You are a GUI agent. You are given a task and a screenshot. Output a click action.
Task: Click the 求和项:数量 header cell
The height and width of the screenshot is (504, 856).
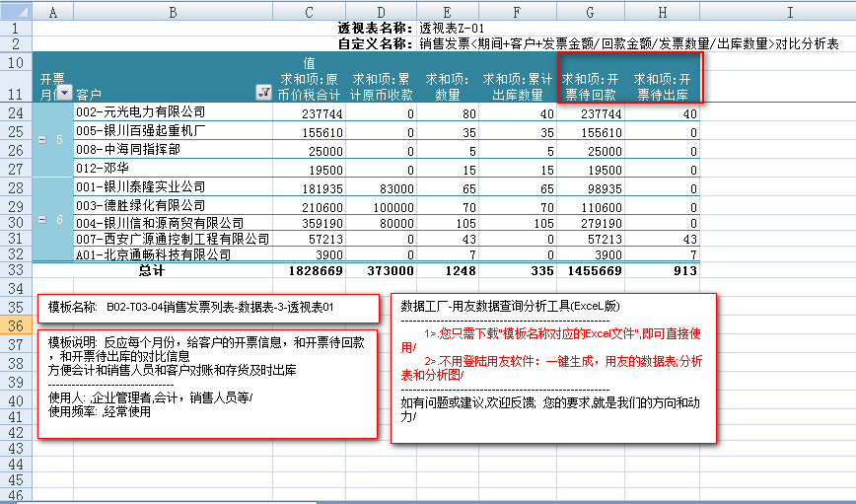pos(446,87)
